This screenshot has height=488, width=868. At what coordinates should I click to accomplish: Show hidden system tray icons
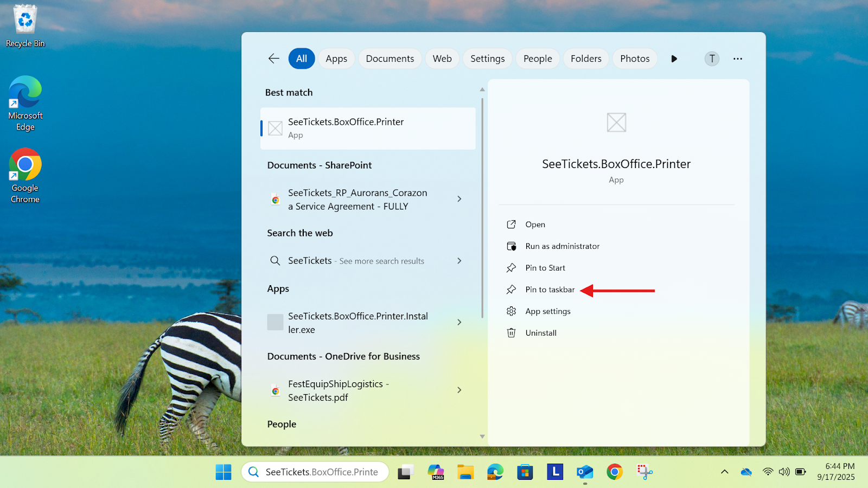point(724,472)
